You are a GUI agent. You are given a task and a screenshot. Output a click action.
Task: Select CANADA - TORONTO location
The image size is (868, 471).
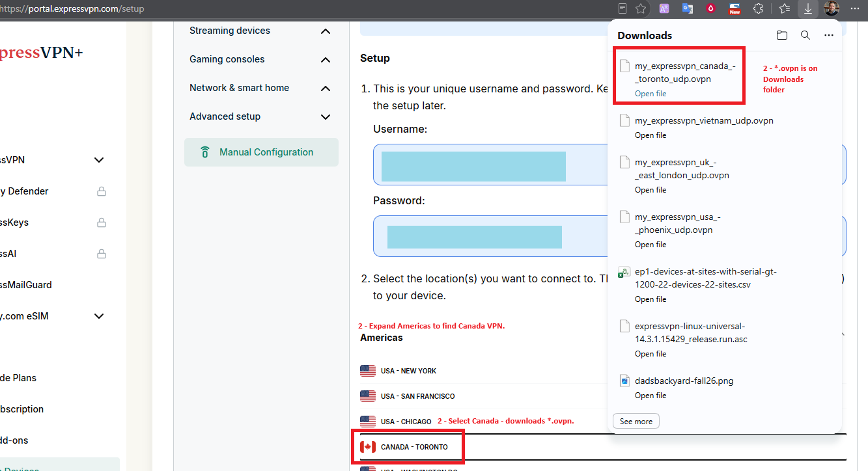(x=414, y=447)
